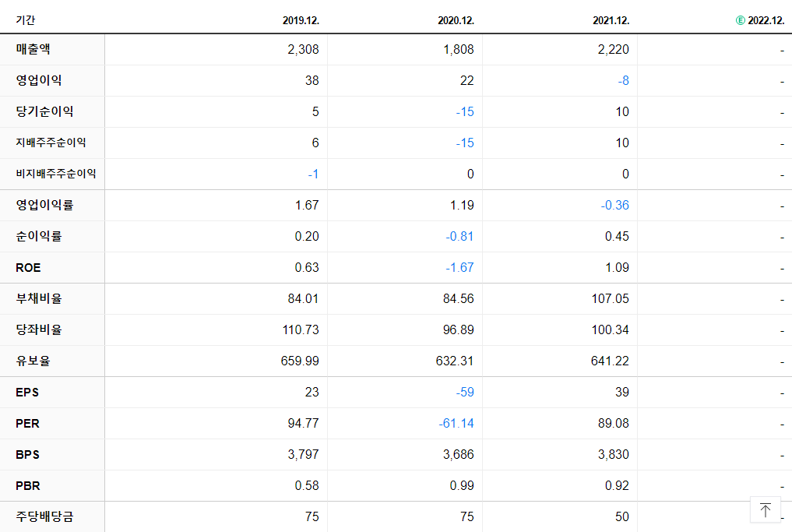The width and height of the screenshot is (792, 532).
Task: Click the EPS value 39
Action: [621, 393]
